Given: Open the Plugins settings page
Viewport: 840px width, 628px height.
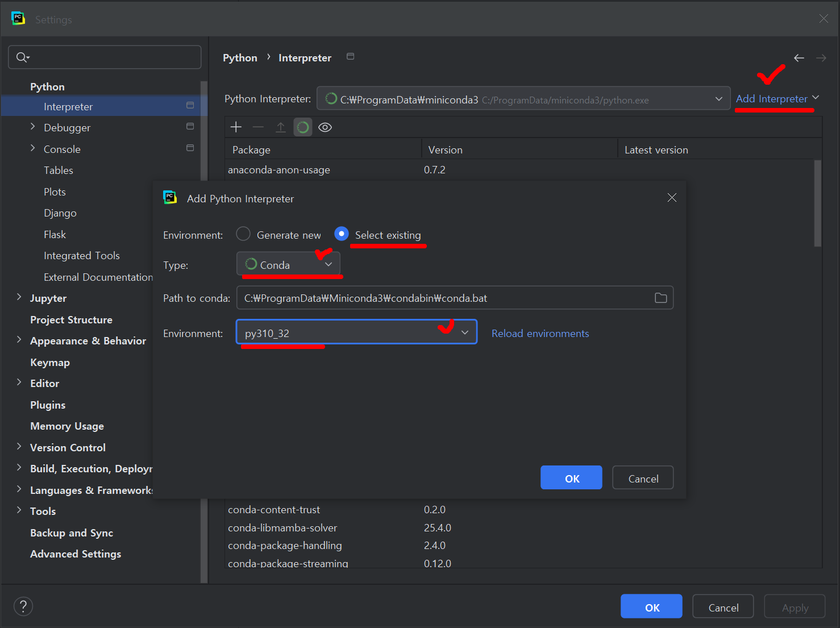Looking at the screenshot, I should coord(48,405).
